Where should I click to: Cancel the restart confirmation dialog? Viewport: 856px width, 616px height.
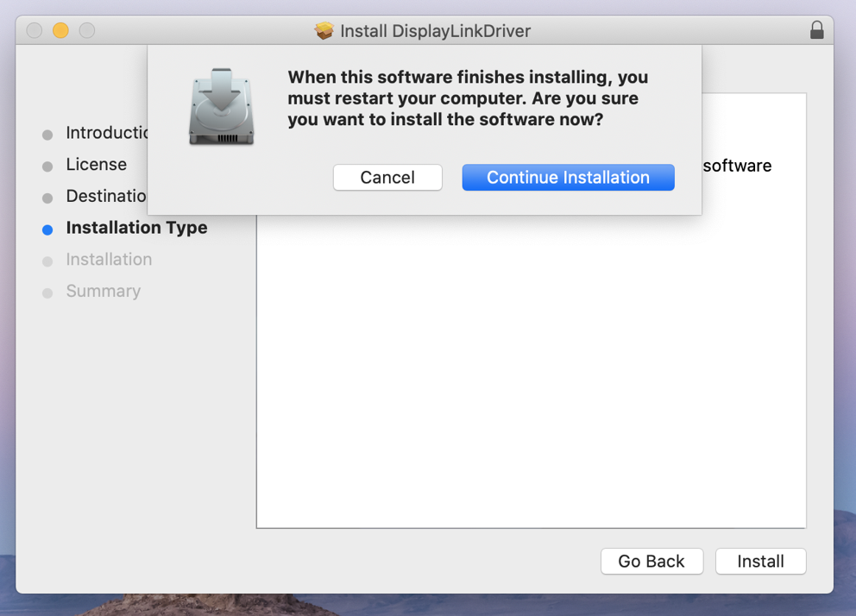click(x=387, y=178)
